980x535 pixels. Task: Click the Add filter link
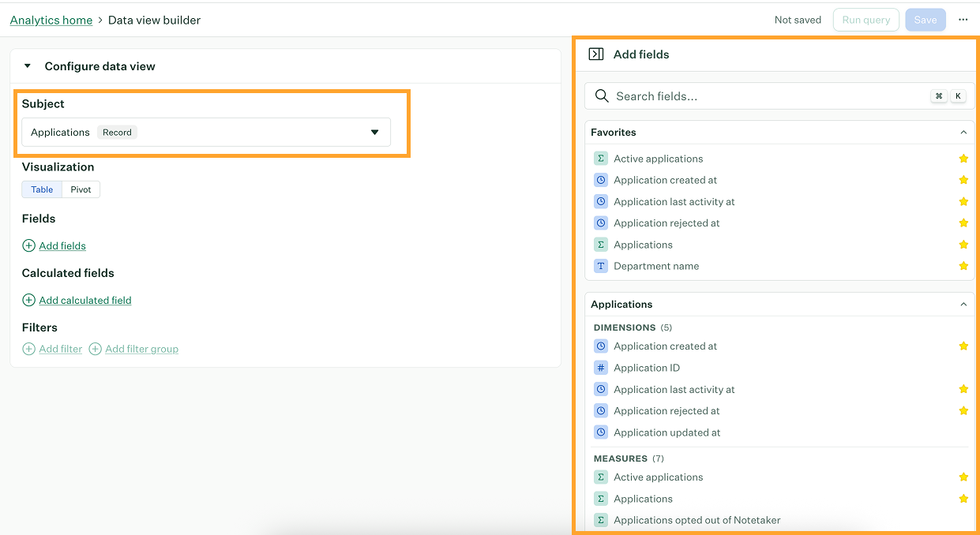click(x=61, y=349)
